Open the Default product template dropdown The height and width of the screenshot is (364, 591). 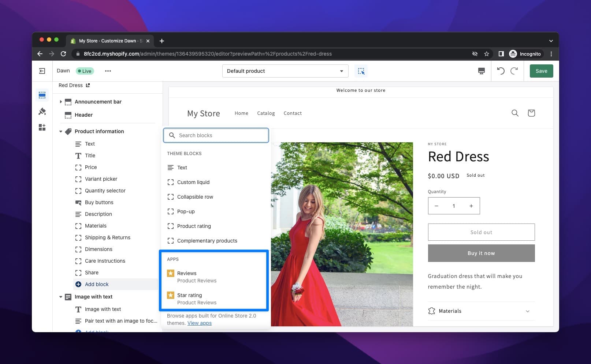(285, 71)
